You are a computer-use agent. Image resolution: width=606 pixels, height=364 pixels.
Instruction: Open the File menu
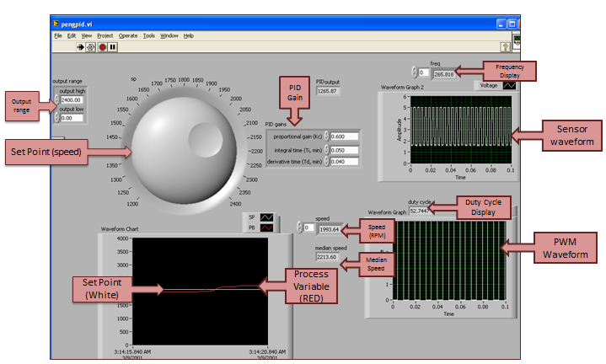coord(58,35)
